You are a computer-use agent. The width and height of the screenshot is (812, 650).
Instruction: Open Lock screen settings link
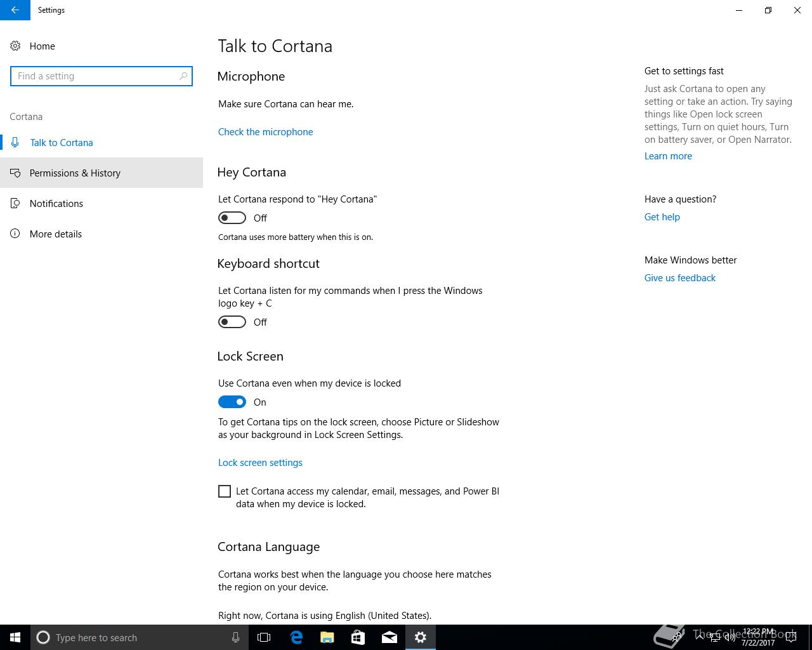[x=260, y=463]
